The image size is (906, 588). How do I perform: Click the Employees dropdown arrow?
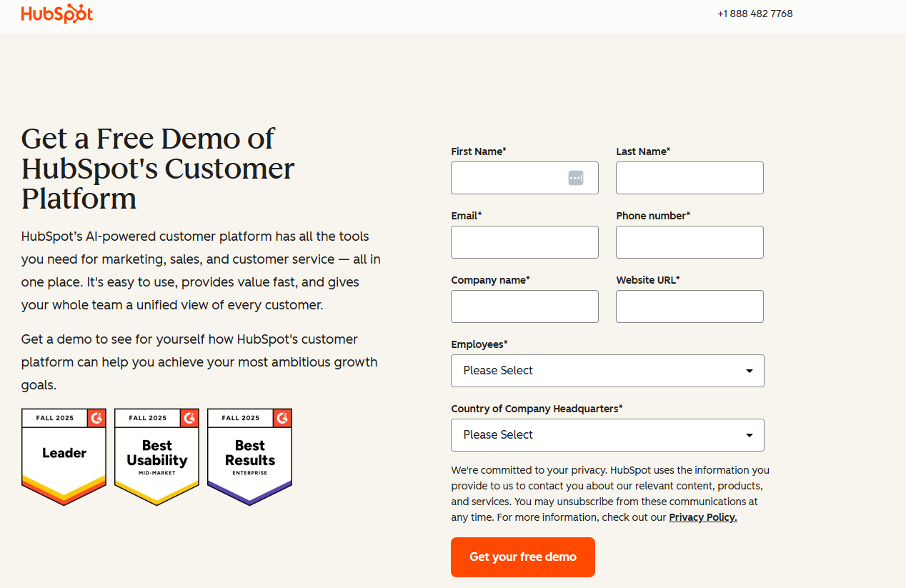(x=749, y=371)
